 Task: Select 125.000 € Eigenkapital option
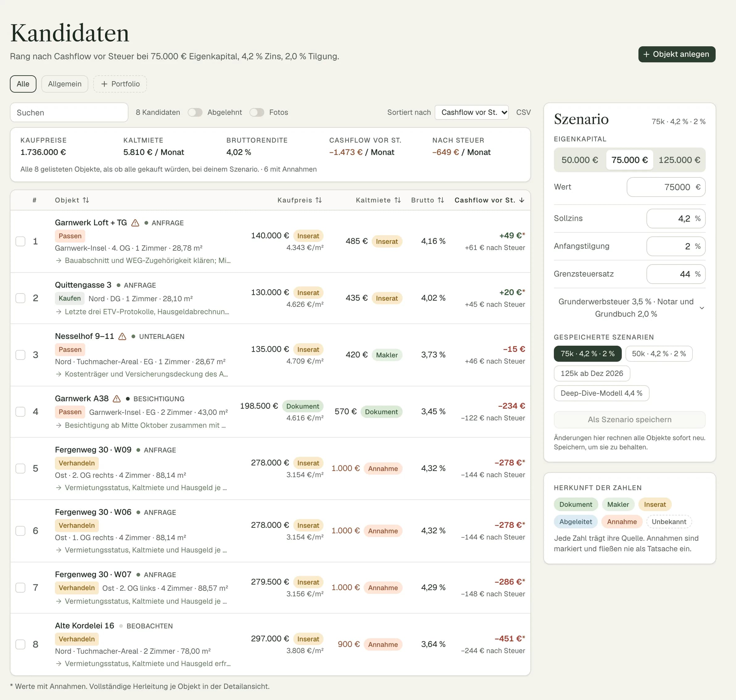(679, 160)
